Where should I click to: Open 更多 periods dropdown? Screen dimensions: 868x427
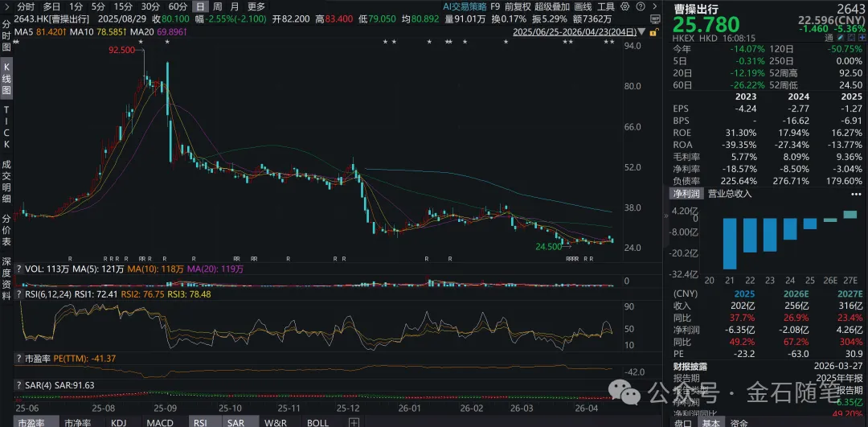click(256, 6)
